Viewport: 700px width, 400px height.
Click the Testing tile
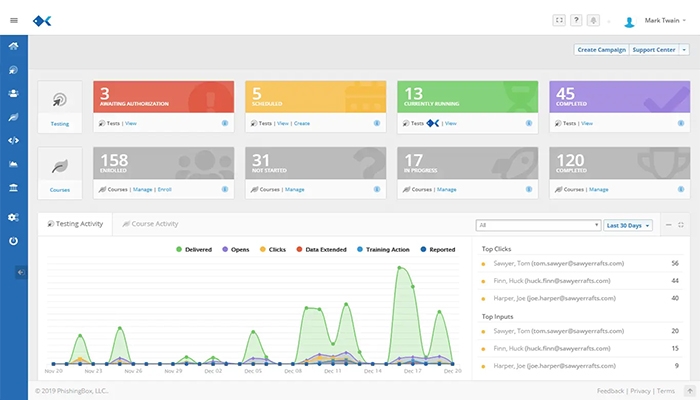pyautogui.click(x=60, y=107)
